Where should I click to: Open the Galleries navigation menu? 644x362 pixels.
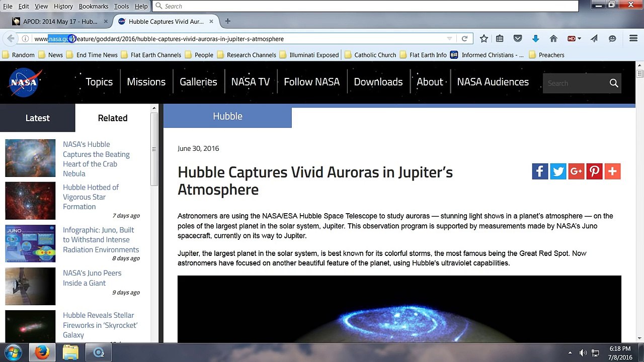198,82
